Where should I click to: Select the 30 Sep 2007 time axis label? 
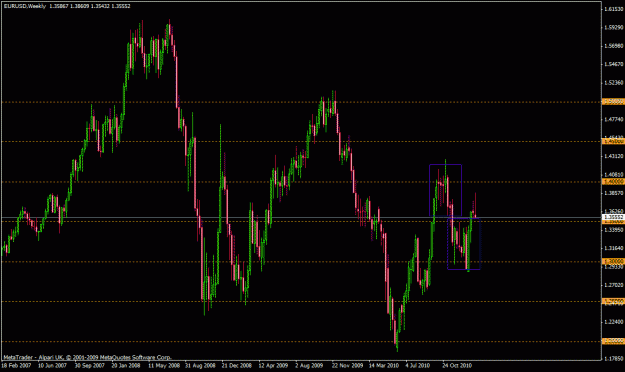[x=89, y=365]
